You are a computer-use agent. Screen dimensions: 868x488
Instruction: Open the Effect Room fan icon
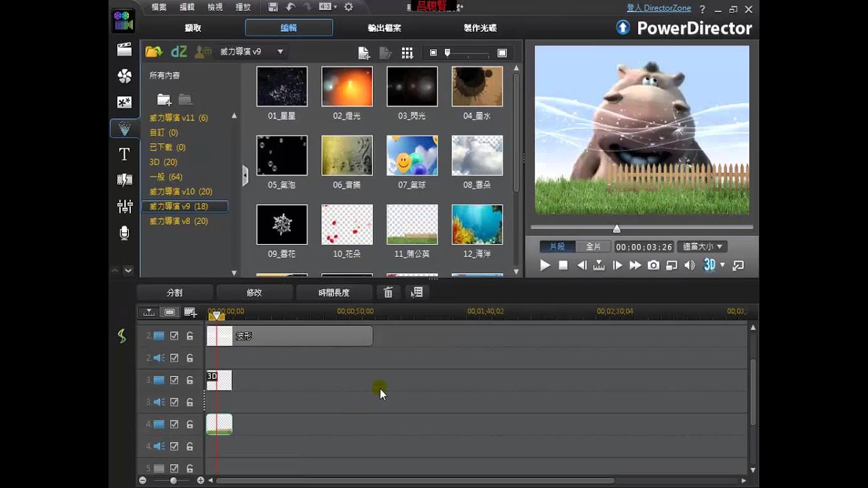124,76
